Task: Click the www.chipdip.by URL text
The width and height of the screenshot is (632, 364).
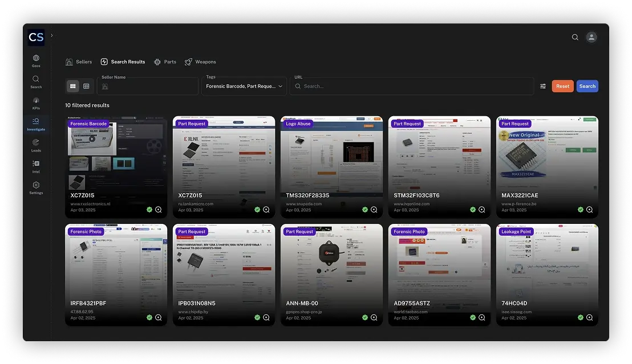Action: (x=193, y=312)
